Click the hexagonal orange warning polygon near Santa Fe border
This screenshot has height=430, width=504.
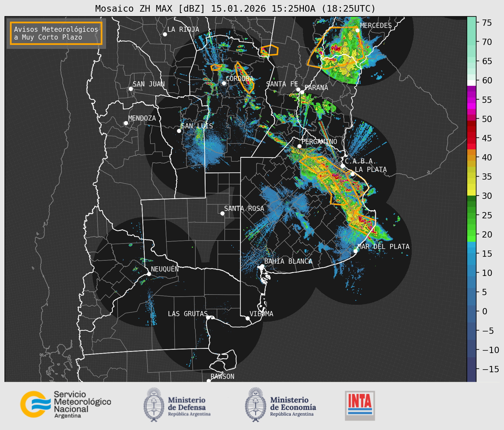(x=270, y=50)
